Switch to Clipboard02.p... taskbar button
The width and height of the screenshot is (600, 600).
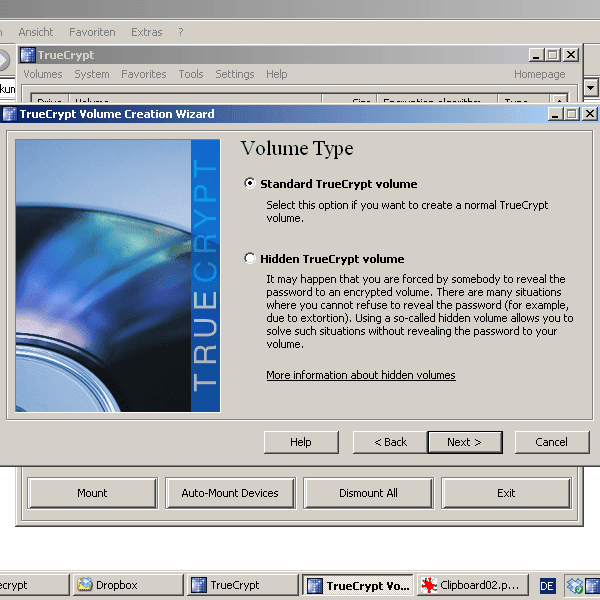pos(473,585)
